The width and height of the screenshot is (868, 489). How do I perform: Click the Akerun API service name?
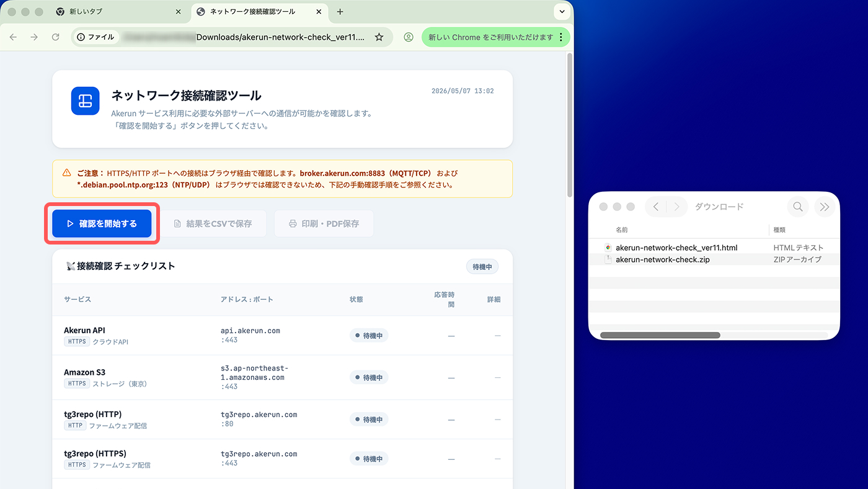pos(84,330)
